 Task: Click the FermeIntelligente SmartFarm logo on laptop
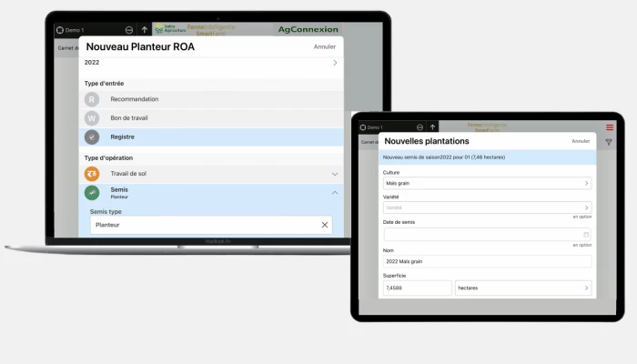click(211, 30)
